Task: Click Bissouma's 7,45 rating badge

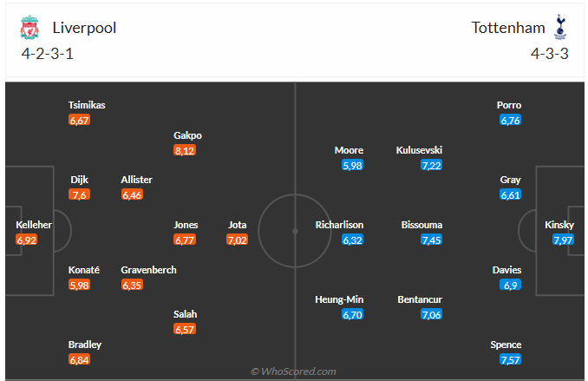Action: pos(431,240)
